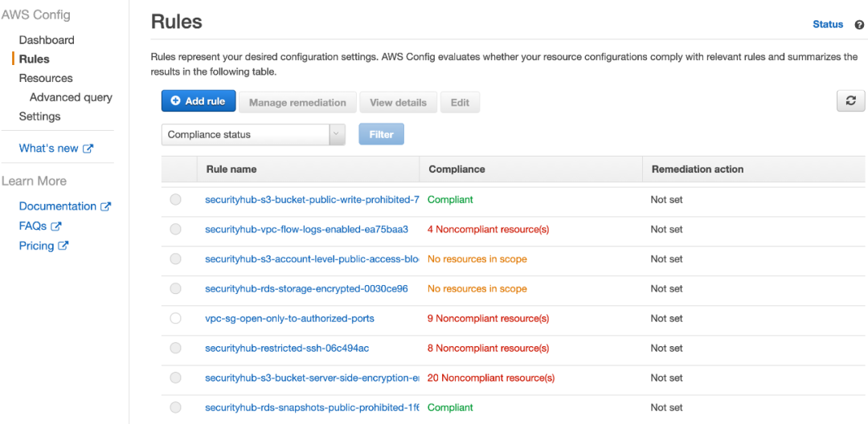Image resolution: width=868 pixels, height=424 pixels.
Task: Open Dashboard in the sidebar
Action: 47,40
